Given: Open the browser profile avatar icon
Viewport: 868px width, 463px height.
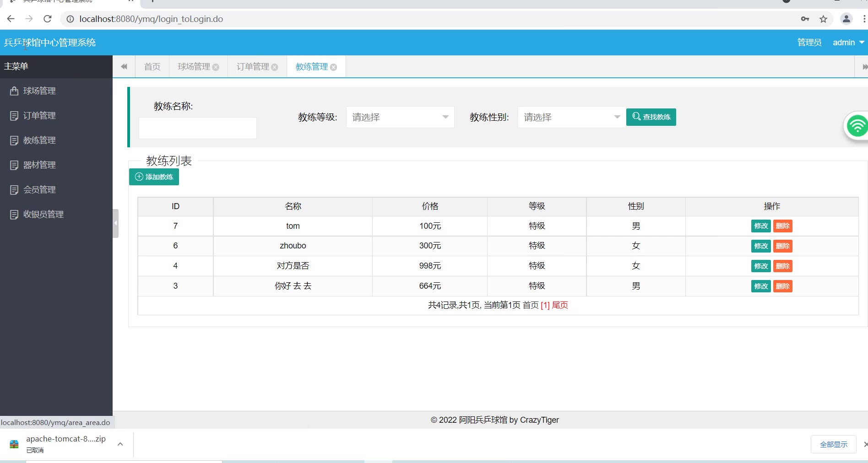Looking at the screenshot, I should point(846,19).
